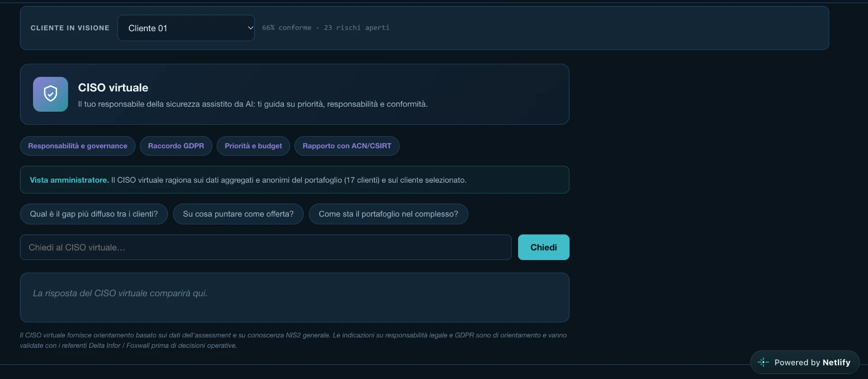Click the 'Vista amministratore.' notice text
This screenshot has width=868, height=379.
69,180
